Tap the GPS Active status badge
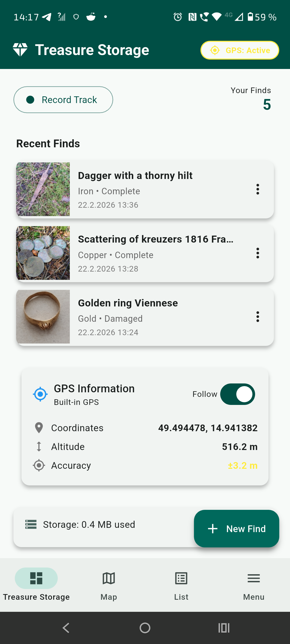The image size is (290, 644). [240, 50]
